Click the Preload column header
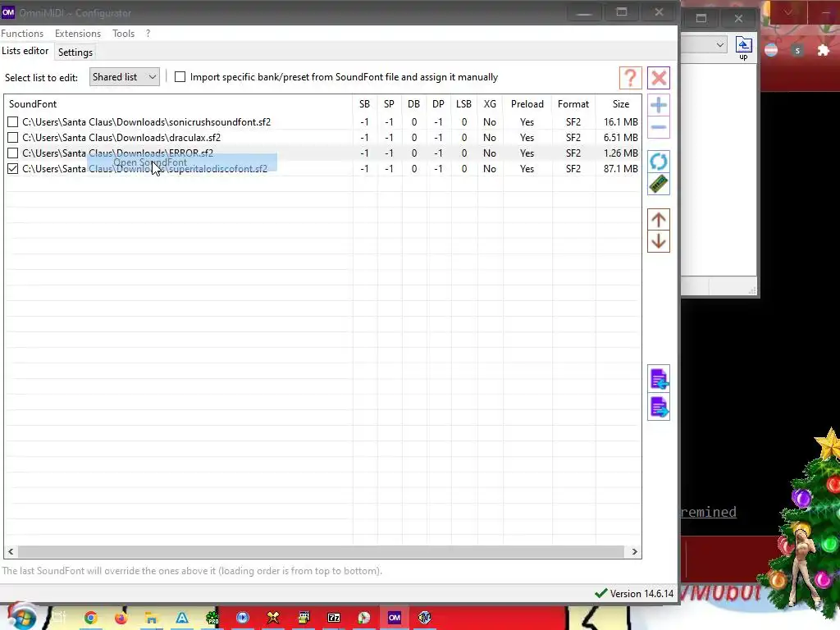840x630 pixels. (527, 104)
